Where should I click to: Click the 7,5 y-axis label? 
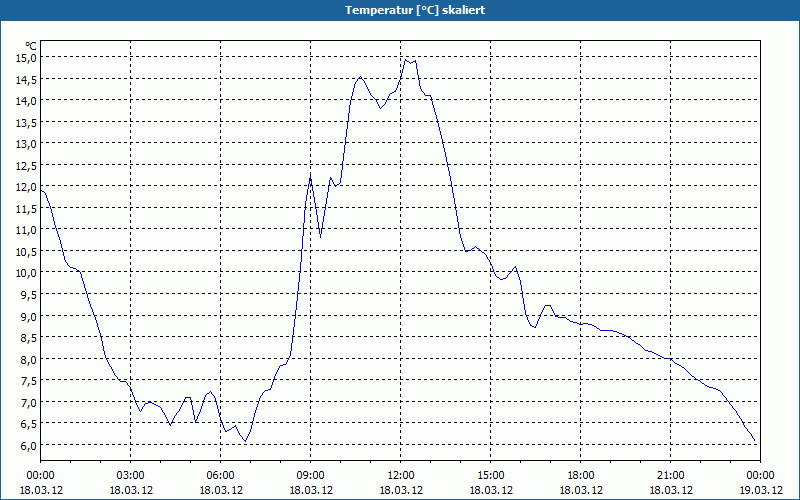[29, 381]
